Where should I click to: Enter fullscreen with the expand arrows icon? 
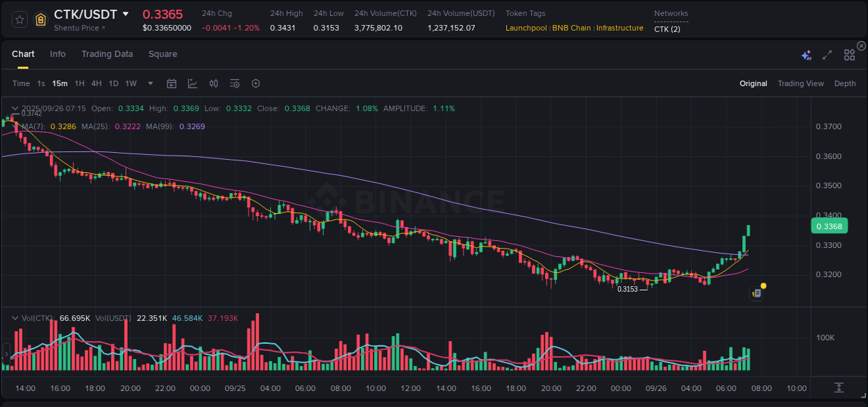pyautogui.click(x=826, y=54)
